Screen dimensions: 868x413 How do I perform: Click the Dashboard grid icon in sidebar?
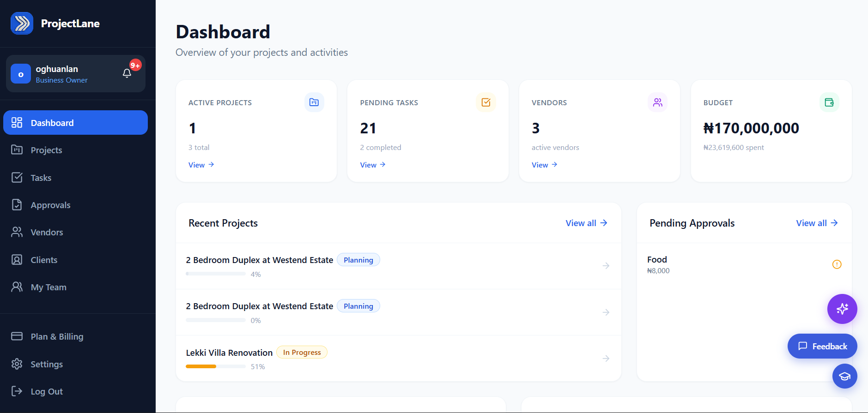tap(17, 122)
